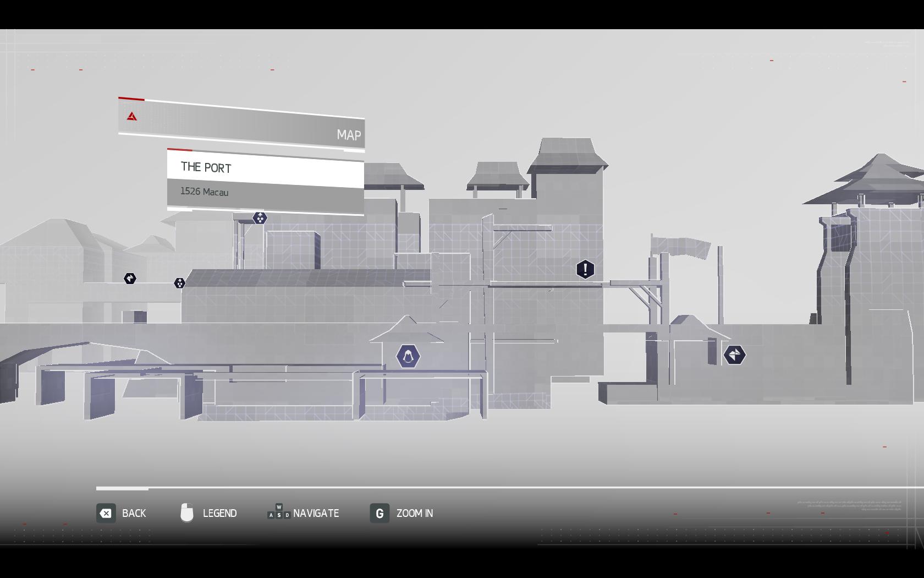Click ZOOM IN label
This screenshot has height=578, width=924.
pos(415,513)
